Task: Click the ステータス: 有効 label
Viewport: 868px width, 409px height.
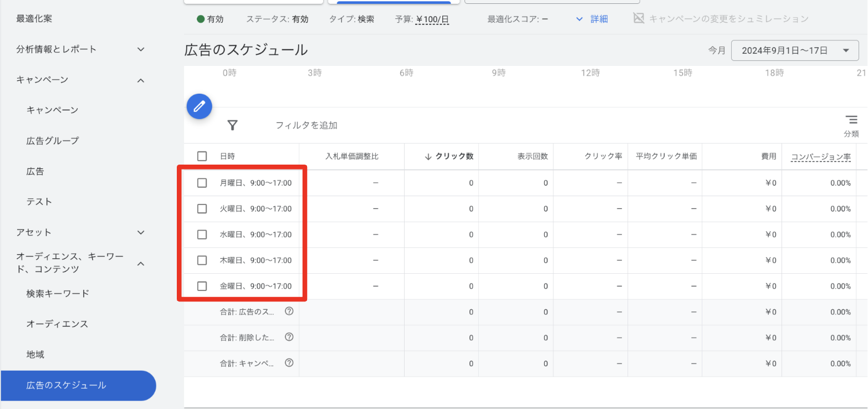Action: [277, 19]
